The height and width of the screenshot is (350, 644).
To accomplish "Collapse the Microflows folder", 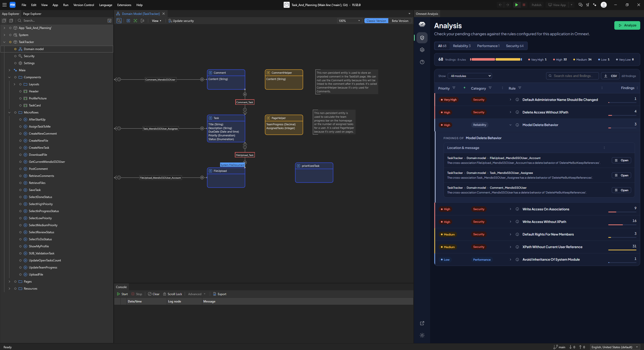I will coord(9,112).
